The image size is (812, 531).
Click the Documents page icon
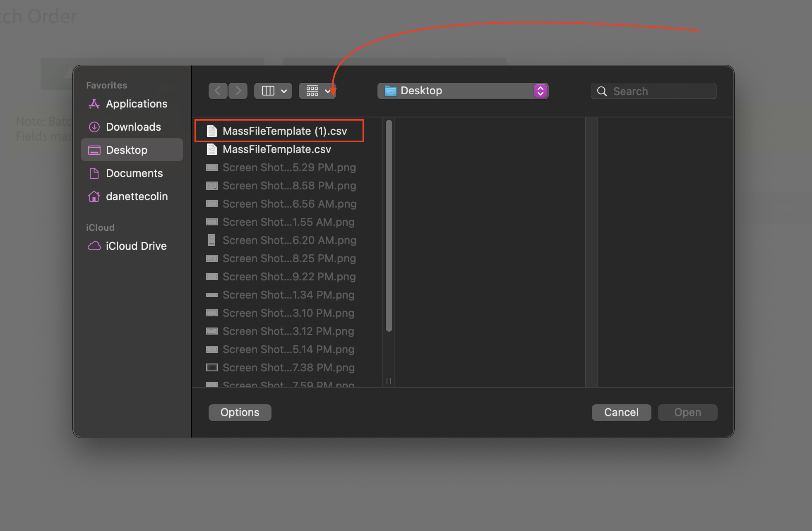(x=94, y=173)
